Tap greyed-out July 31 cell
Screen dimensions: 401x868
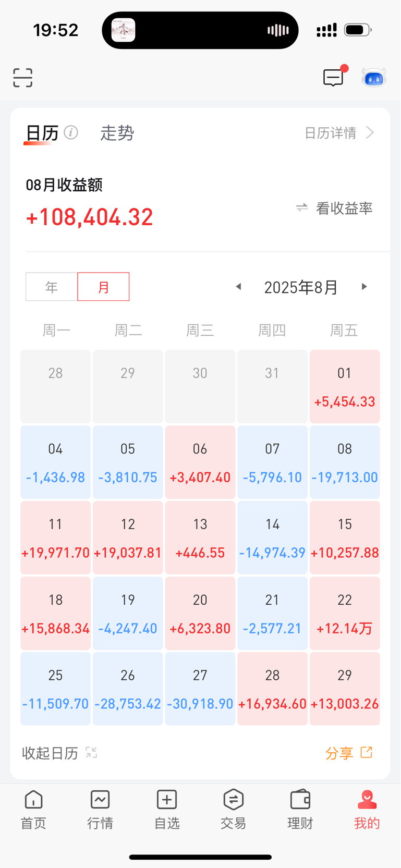tap(272, 386)
